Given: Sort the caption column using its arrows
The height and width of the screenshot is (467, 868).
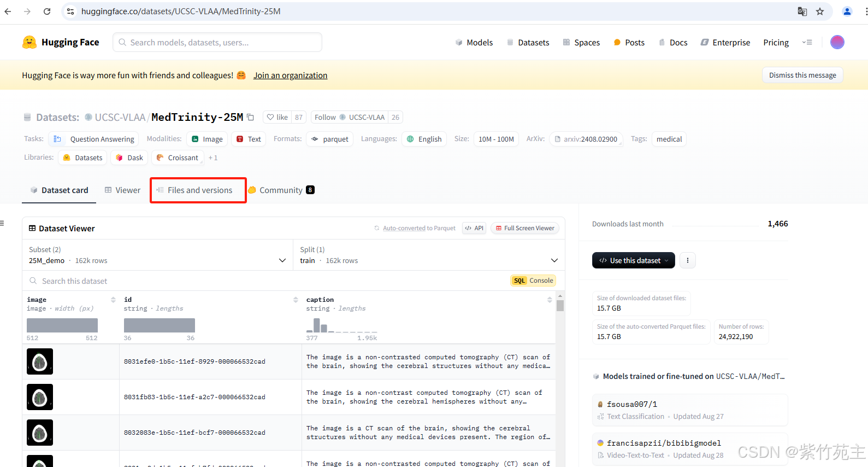Looking at the screenshot, I should (x=550, y=300).
